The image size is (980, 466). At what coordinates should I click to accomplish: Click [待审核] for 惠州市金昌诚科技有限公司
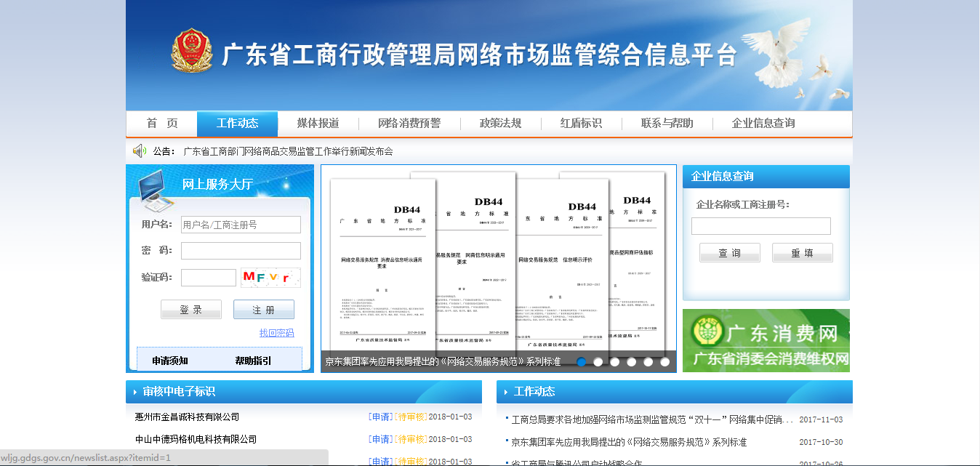[411, 417]
